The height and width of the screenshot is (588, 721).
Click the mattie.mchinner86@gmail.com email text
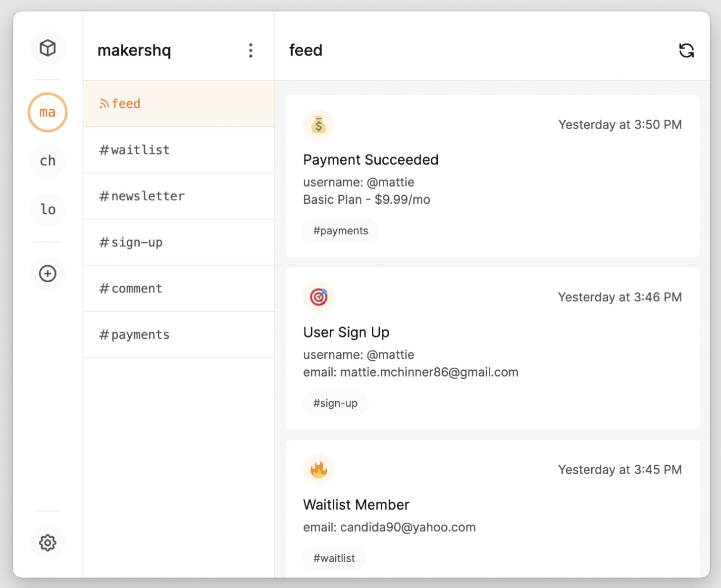429,372
